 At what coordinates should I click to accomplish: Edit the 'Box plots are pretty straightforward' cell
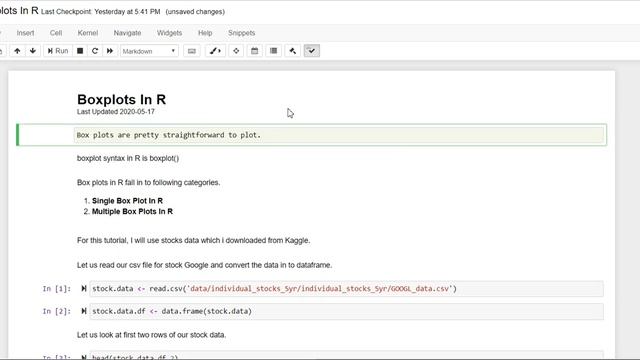coord(339,135)
